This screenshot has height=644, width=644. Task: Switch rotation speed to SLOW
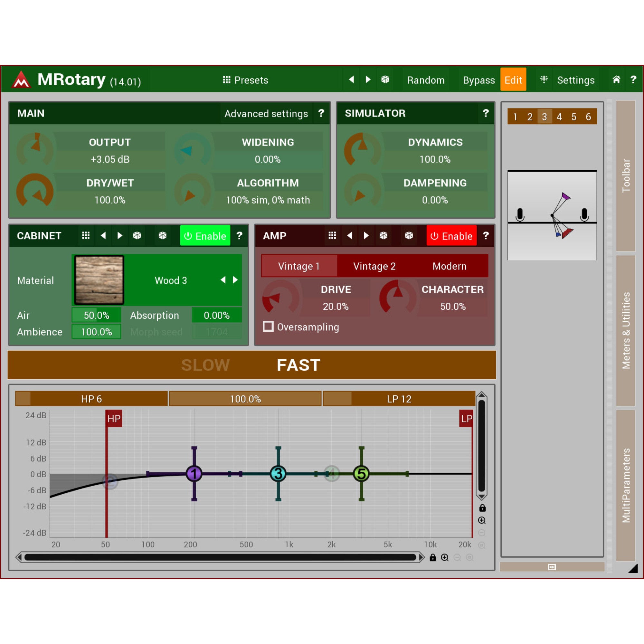click(205, 365)
